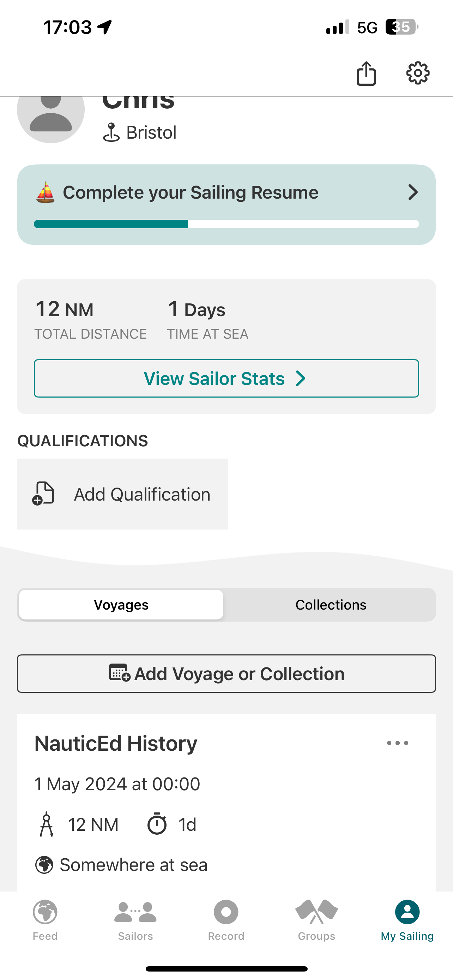Tap the share icon in header

click(x=366, y=73)
